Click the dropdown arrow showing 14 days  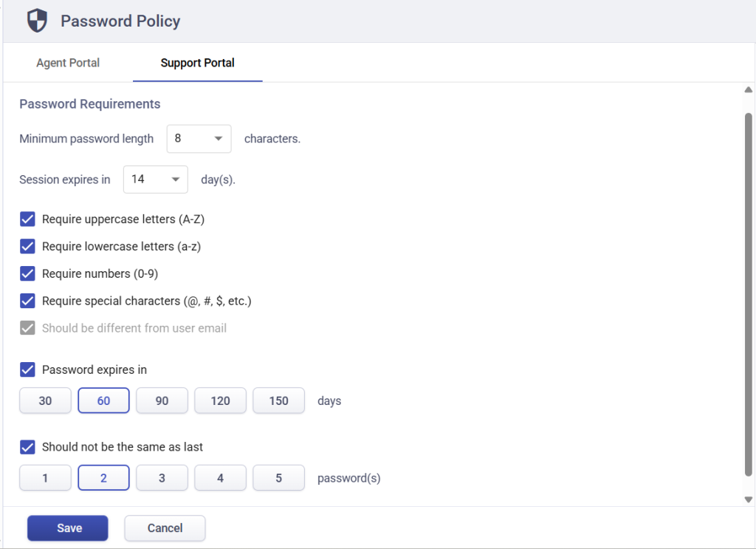click(175, 179)
